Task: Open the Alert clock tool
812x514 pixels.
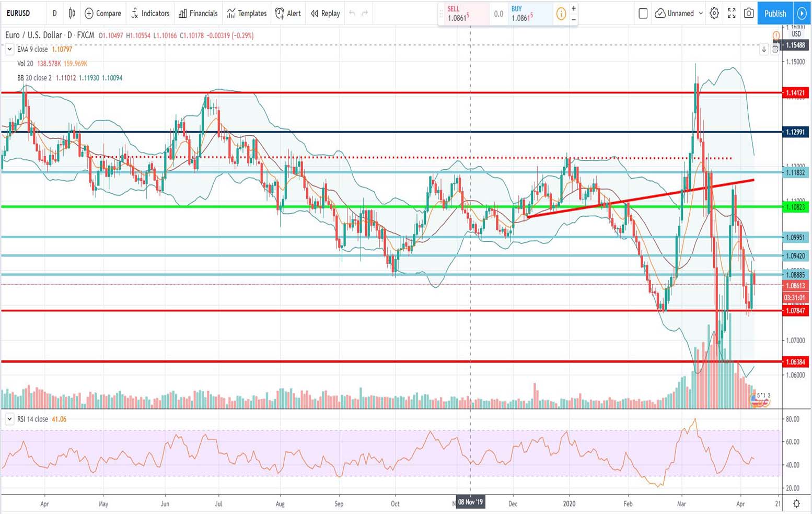Action: coord(288,13)
